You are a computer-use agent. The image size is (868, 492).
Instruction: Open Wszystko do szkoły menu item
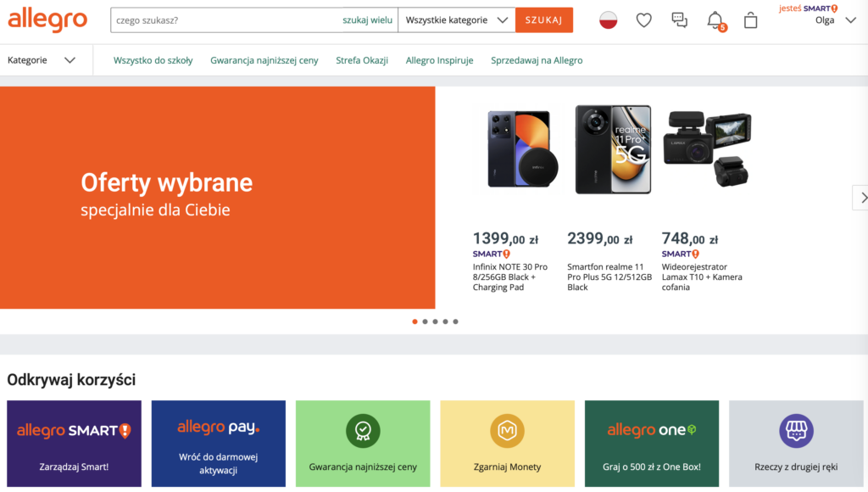click(153, 60)
